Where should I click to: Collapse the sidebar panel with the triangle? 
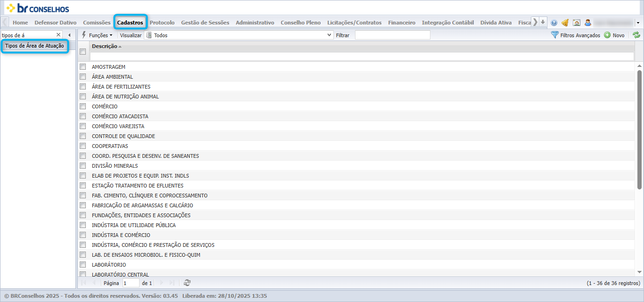[x=69, y=35]
